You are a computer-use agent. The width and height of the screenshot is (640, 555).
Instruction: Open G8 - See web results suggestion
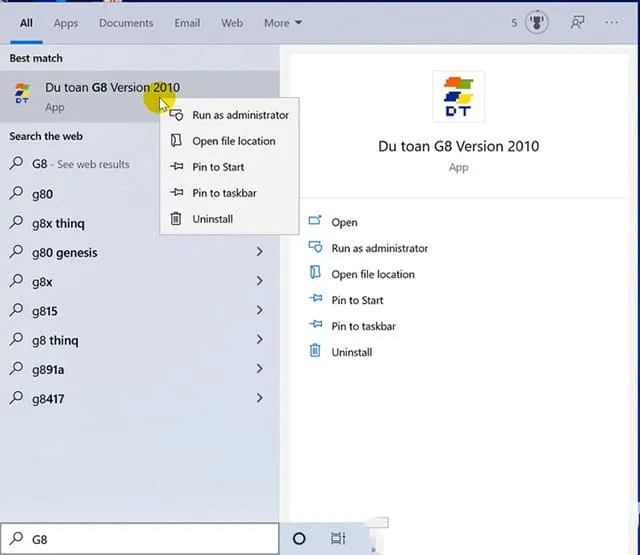click(81, 164)
